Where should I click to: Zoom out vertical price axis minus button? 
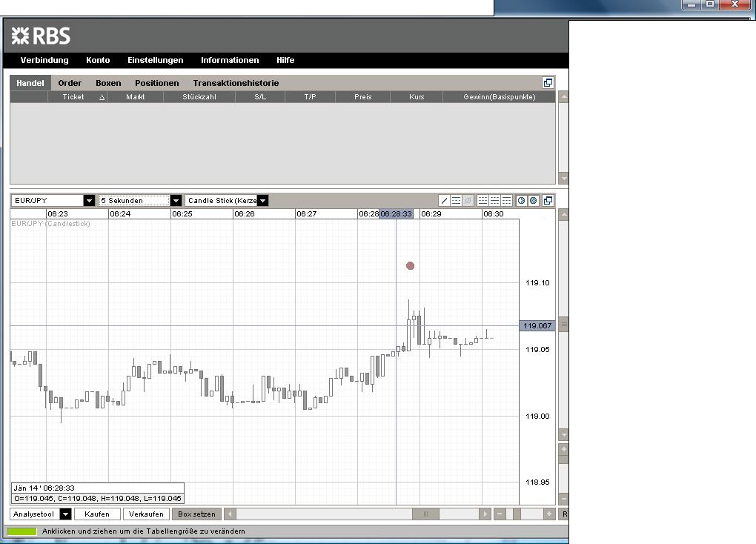563,499
